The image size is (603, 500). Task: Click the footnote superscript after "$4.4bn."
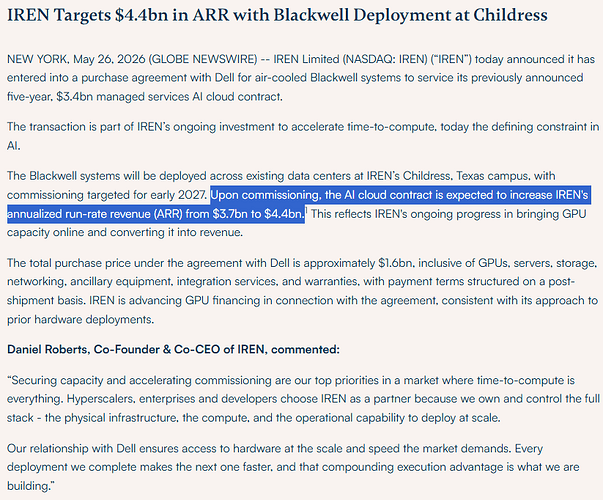click(x=306, y=210)
